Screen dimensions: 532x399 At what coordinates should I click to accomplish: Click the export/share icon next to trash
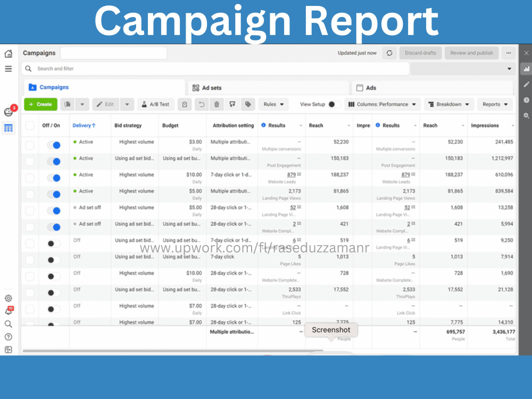pyautogui.click(x=232, y=104)
